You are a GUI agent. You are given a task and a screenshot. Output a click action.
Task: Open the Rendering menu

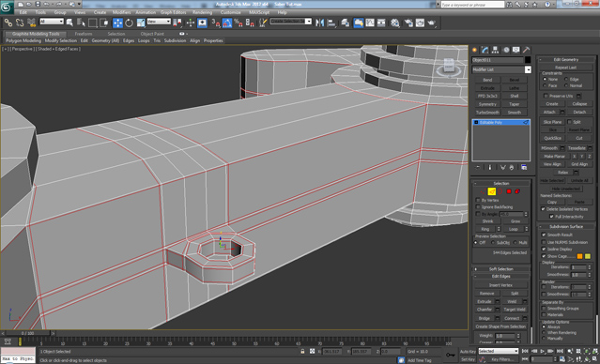point(203,12)
